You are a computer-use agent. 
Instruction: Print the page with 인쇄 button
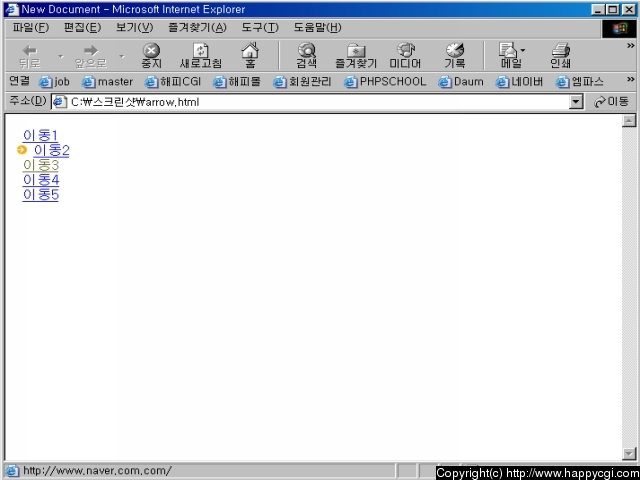[560, 56]
